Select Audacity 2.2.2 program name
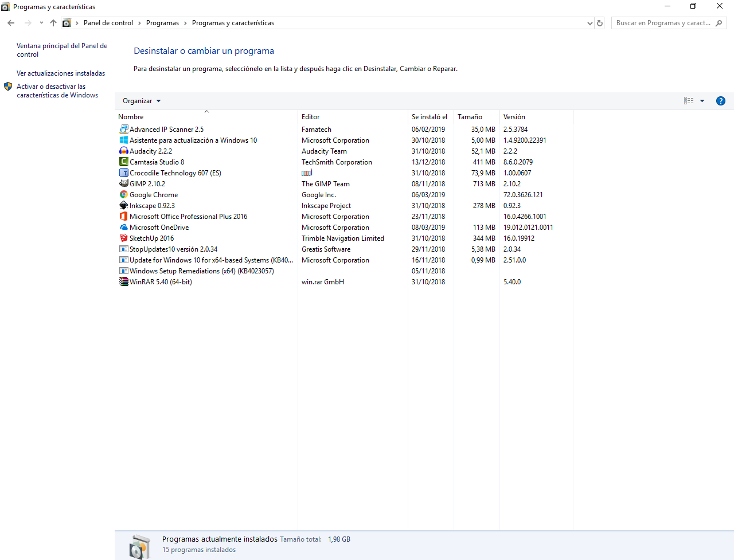Viewport: 734px width, 560px height. pyautogui.click(x=151, y=151)
